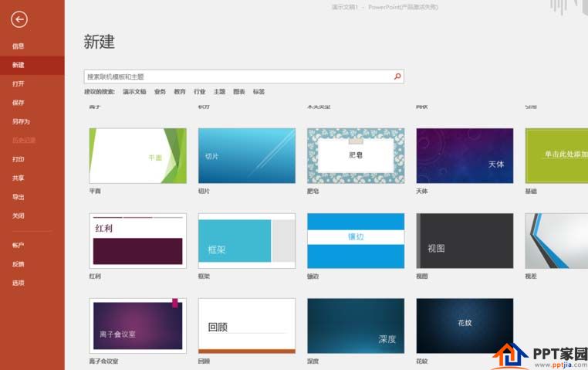Image resolution: width=588 pixels, height=370 pixels.
Task: Select the 天体 purple template thumbnail
Action: pos(465,156)
